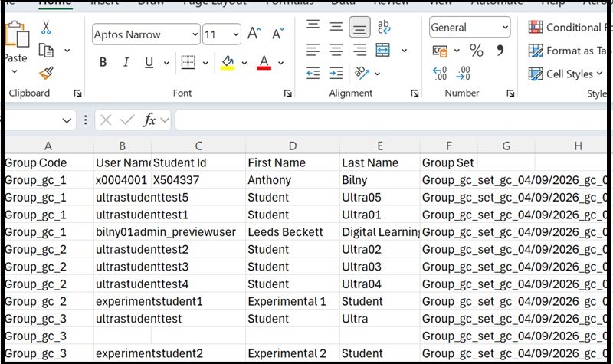Confirm formula entry checkmark
This screenshot has height=364, width=613.
coord(127,120)
